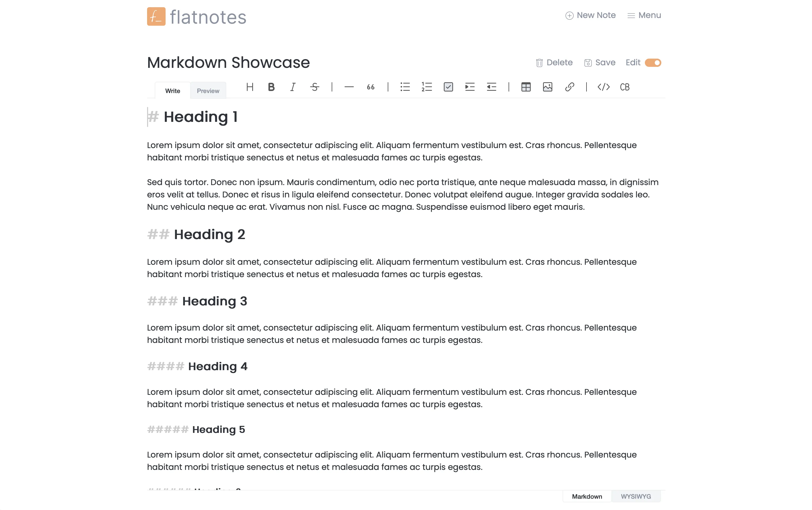Screen dimensions: 812x510
Task: Turn off the Edit toggle switch
Action: pyautogui.click(x=653, y=63)
